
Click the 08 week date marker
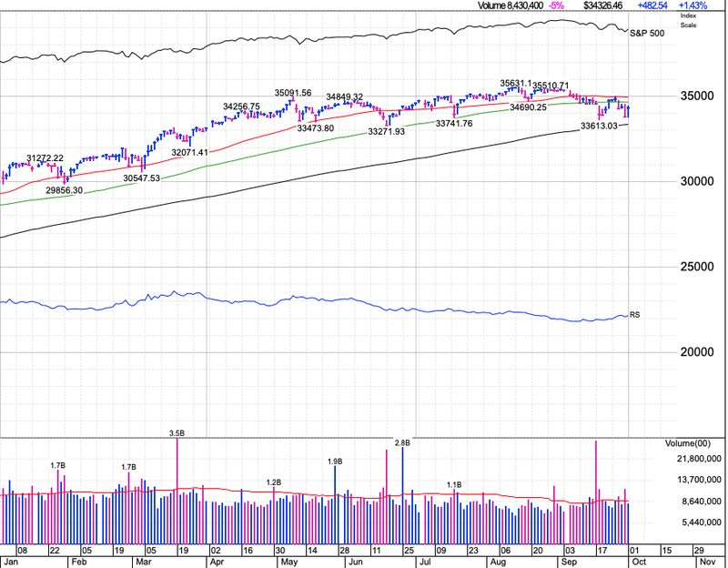tap(22, 551)
